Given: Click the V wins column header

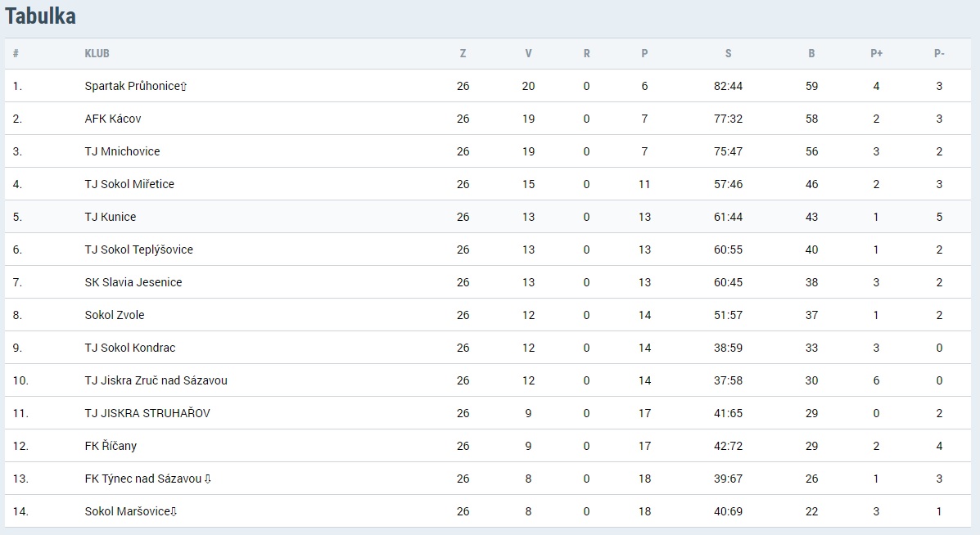Looking at the screenshot, I should pos(528,54).
